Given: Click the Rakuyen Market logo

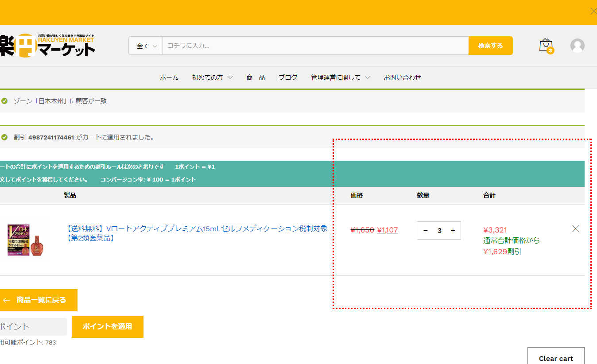Looking at the screenshot, I should (x=48, y=45).
